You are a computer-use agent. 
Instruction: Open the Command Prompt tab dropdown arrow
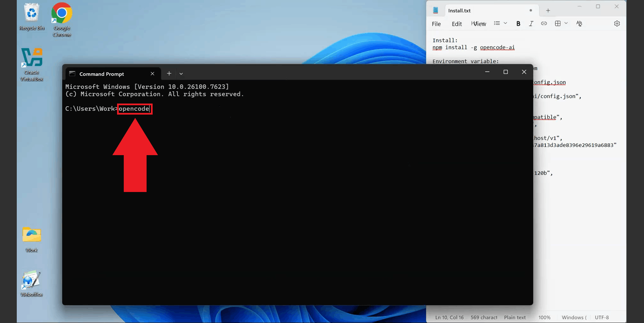point(181,73)
